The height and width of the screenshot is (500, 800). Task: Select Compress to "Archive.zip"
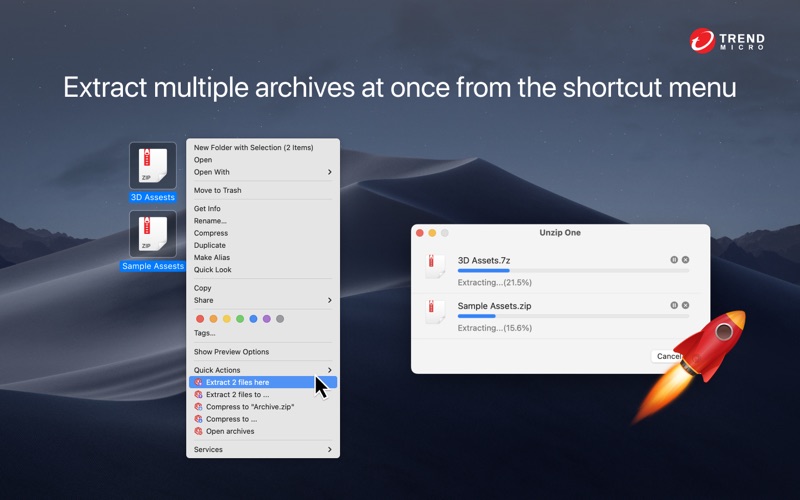tap(263, 407)
